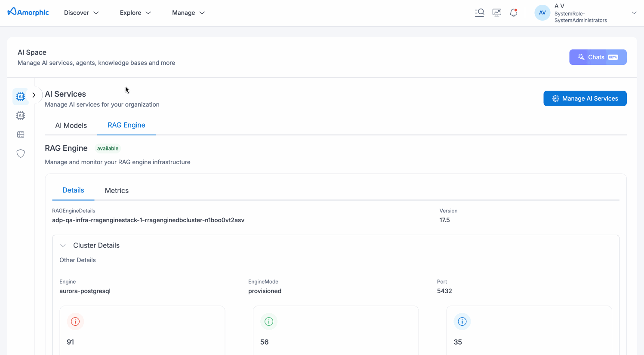This screenshot has height=355, width=644.
Task: Expand the sidebar with the arrow button
Action: pos(34,95)
